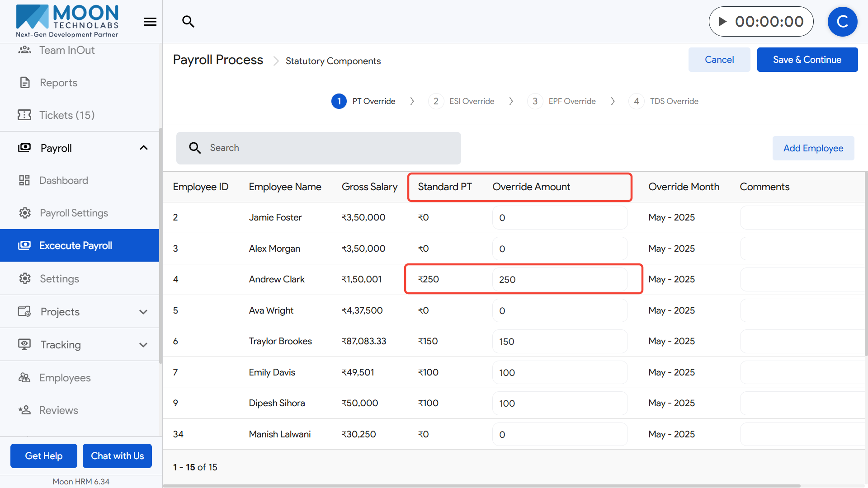Open Employees in the sidebar
The width and height of the screenshot is (868, 488).
[x=65, y=378]
